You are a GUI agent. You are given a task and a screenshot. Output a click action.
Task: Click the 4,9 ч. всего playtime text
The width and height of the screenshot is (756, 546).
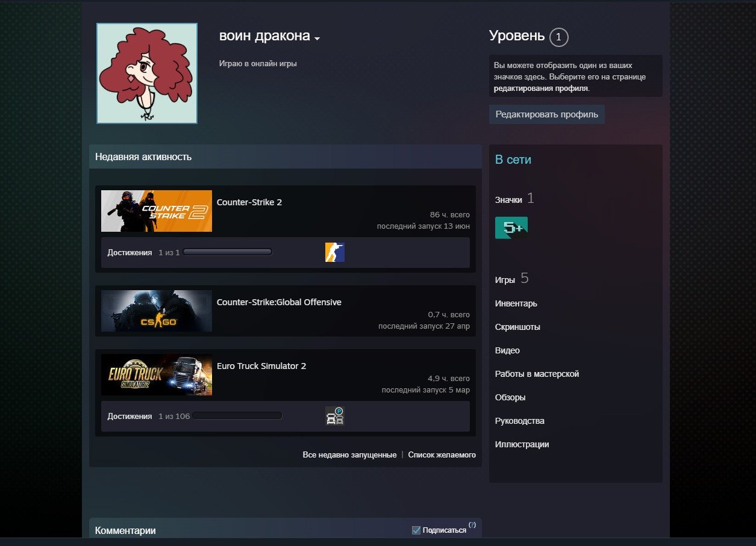pyautogui.click(x=449, y=379)
